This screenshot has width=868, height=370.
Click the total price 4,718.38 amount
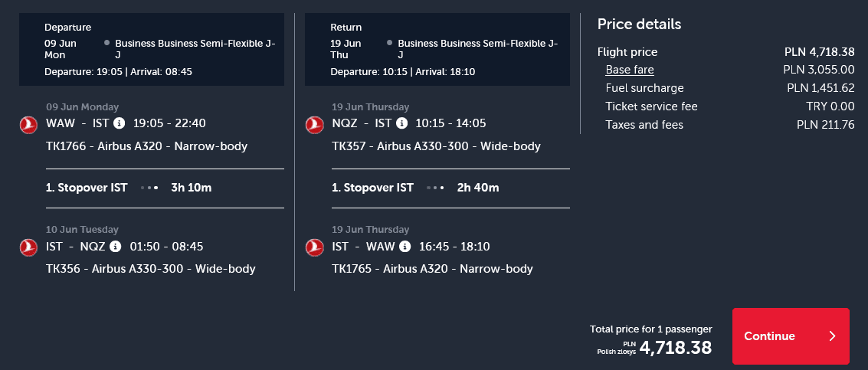(675, 348)
